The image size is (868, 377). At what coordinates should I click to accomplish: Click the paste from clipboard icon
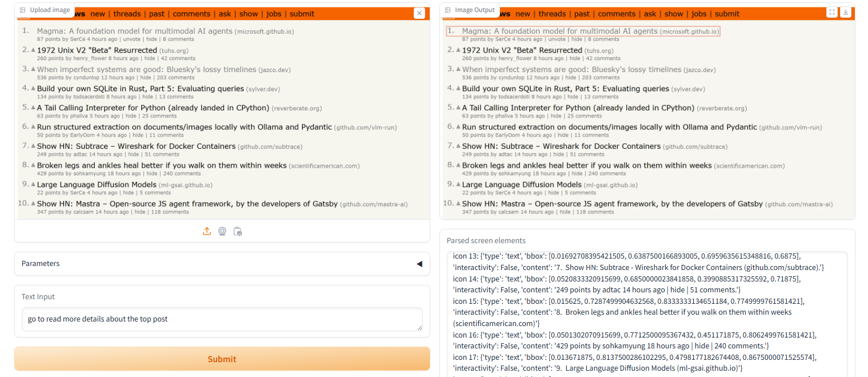238,231
